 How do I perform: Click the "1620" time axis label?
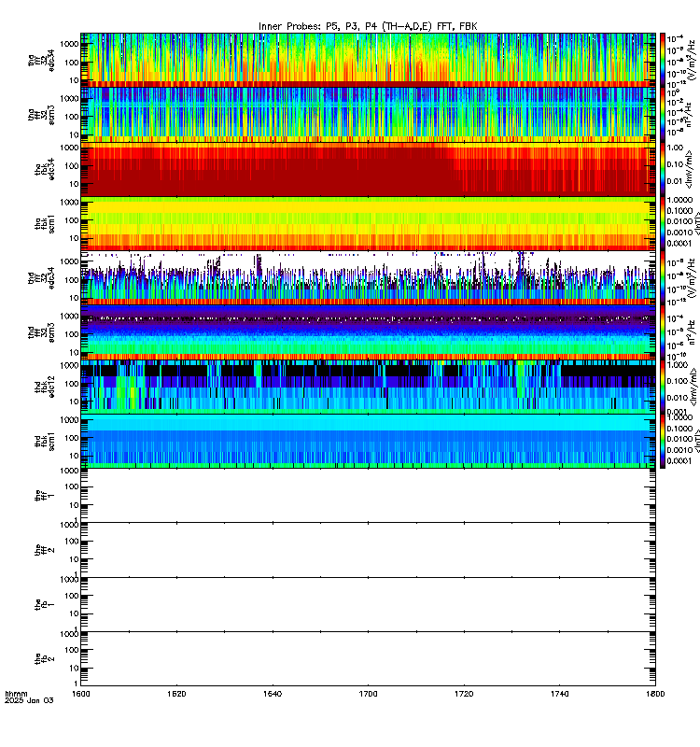click(x=176, y=694)
